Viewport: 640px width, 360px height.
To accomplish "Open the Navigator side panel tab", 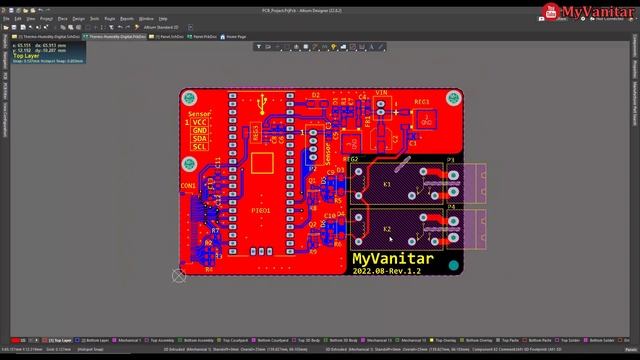I will click(x=5, y=60).
